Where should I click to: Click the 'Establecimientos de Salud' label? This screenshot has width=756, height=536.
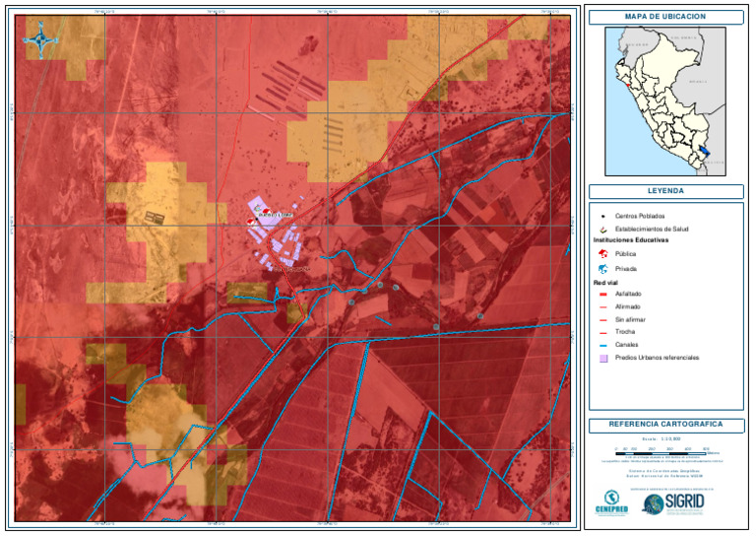coord(652,230)
